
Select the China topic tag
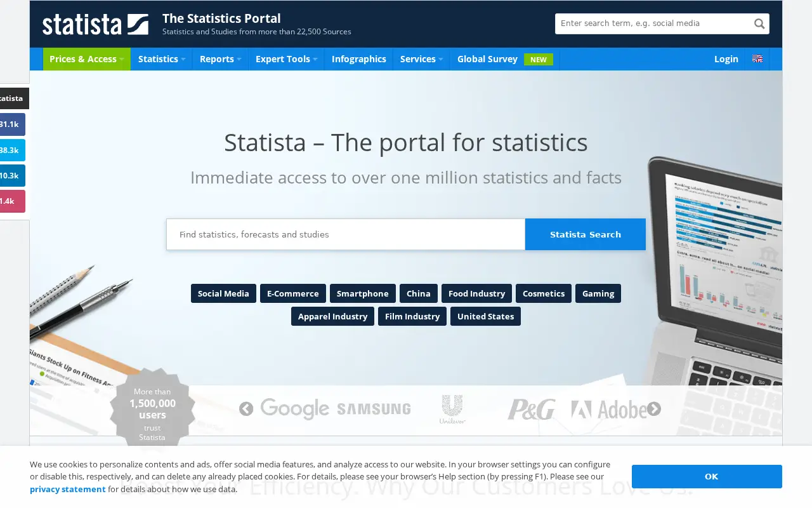[x=419, y=293]
